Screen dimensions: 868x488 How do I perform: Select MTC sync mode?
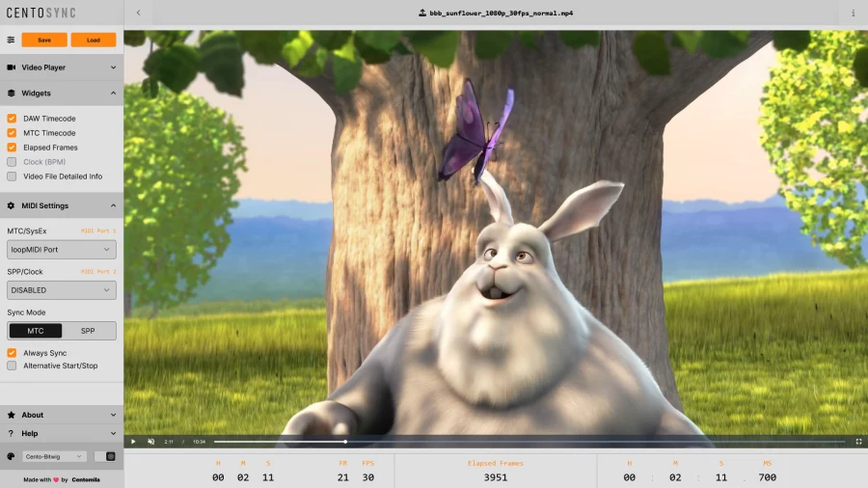[36, 331]
